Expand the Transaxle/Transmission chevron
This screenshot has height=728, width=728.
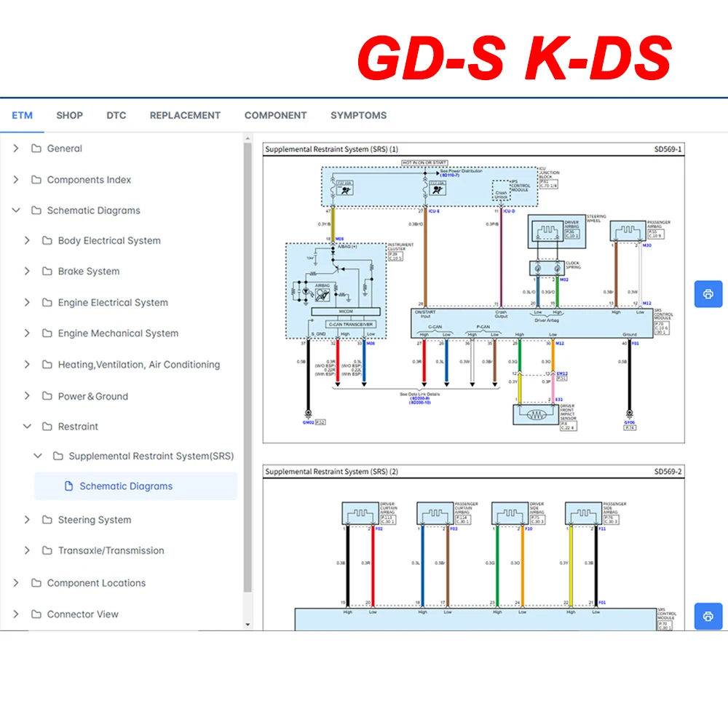(27, 550)
